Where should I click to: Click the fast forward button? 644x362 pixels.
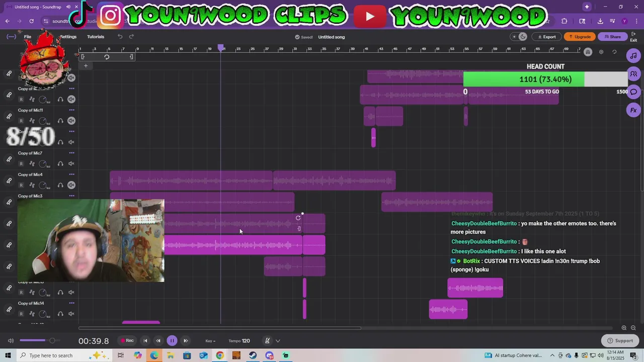[x=186, y=341]
